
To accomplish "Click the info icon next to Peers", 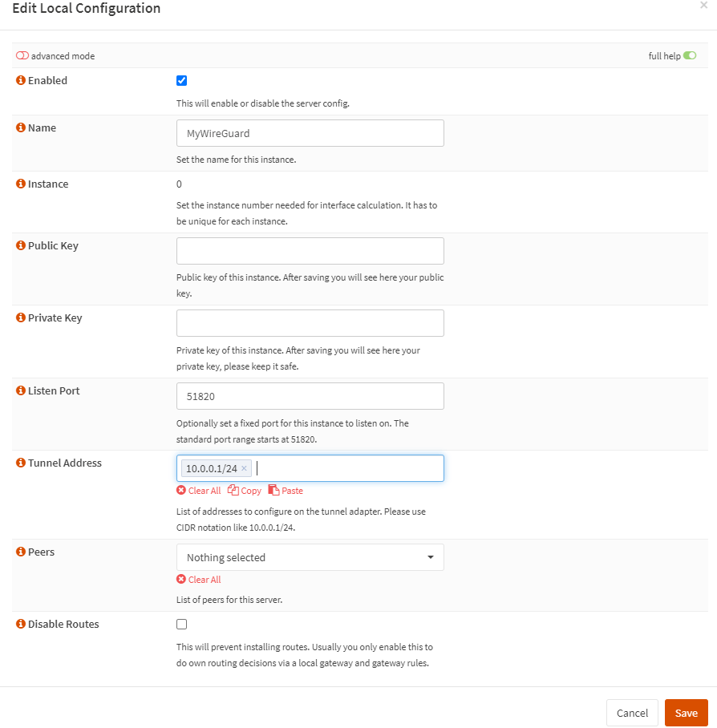I will (21, 552).
